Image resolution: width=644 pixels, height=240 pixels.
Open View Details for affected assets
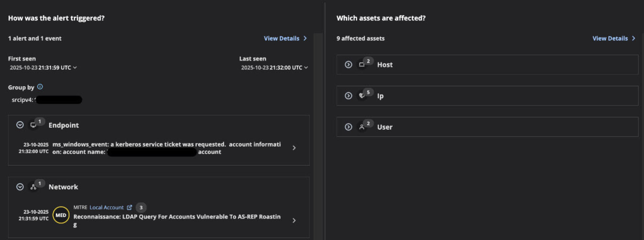(x=613, y=38)
